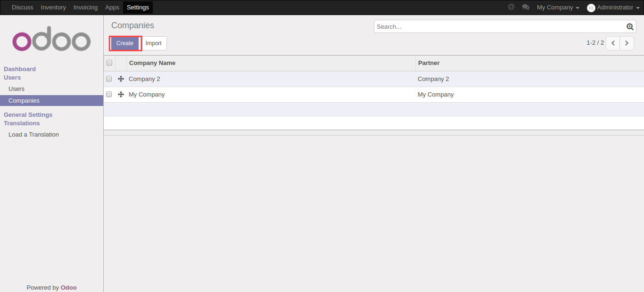Click the @ mentions icon in top bar
644x292 pixels.
coord(511,7)
